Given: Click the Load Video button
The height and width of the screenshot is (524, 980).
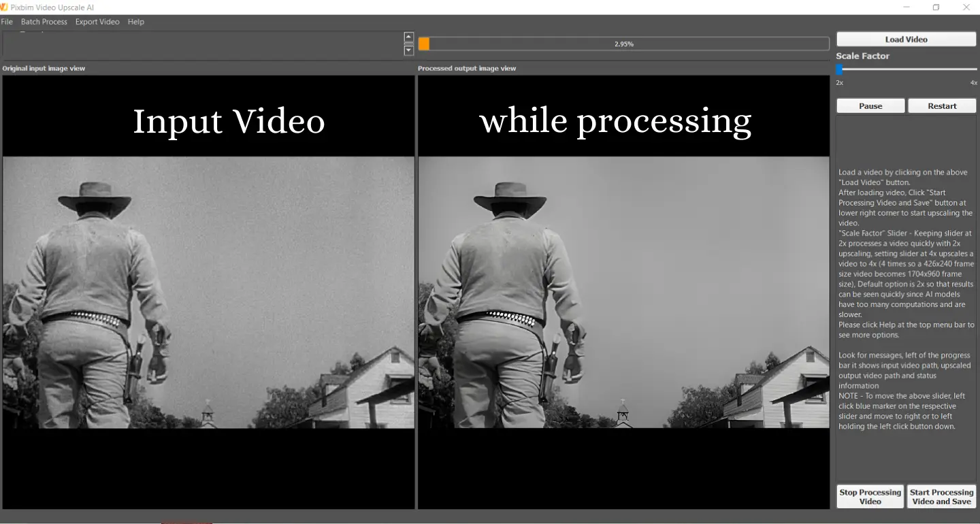Looking at the screenshot, I should tap(905, 39).
